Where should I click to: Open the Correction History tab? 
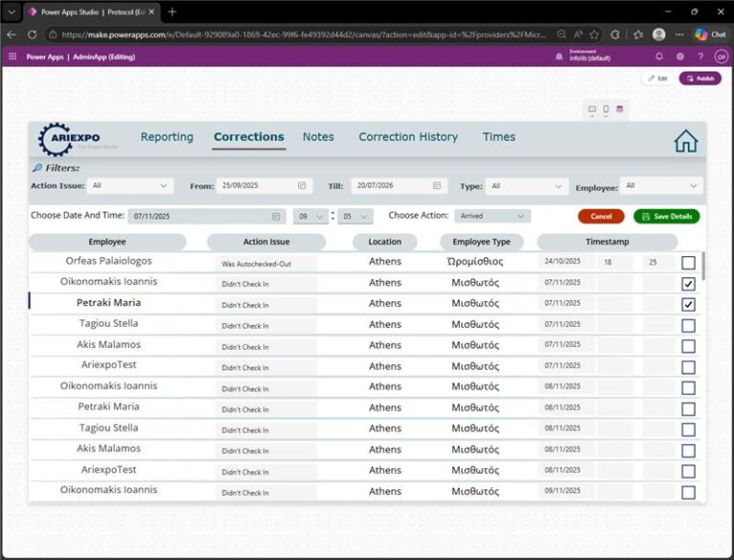(x=408, y=137)
